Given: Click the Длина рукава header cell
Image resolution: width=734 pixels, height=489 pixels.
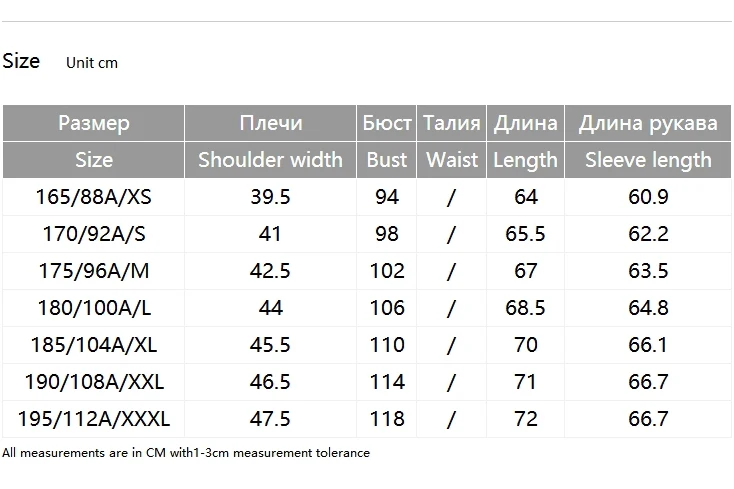Looking at the screenshot, I should coord(648,123).
